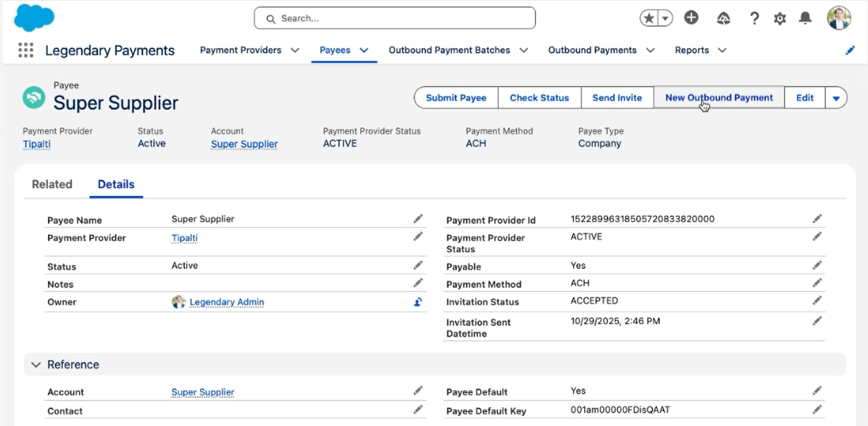
Task: Click into the Search input field
Action: pyautogui.click(x=394, y=18)
